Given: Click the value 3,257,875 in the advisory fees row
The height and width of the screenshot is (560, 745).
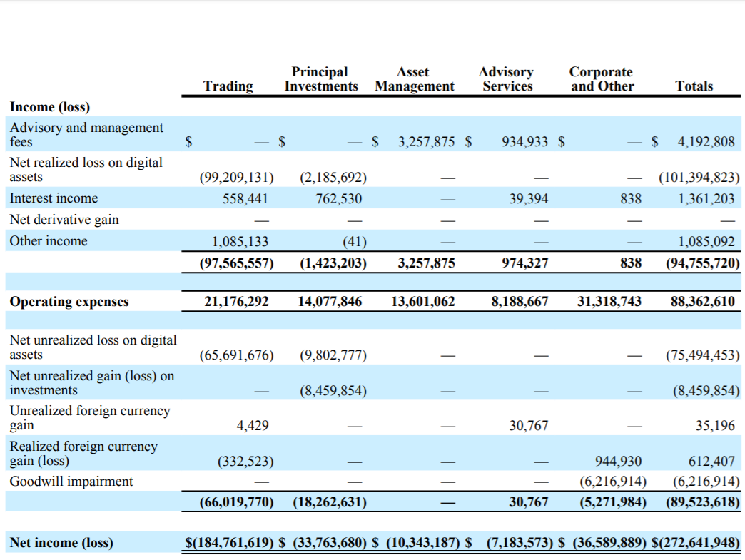Looking at the screenshot, I should click(426, 141).
